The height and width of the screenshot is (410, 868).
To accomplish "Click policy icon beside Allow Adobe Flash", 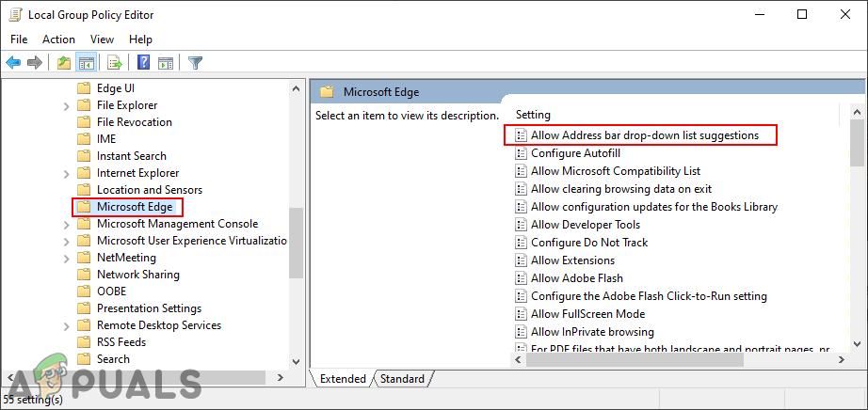I will (x=521, y=277).
